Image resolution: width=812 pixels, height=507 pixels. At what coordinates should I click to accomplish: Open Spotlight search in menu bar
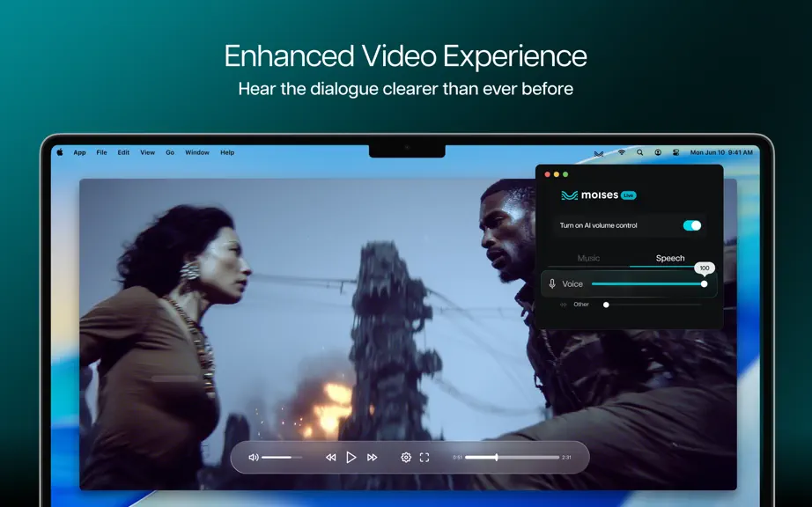639,152
